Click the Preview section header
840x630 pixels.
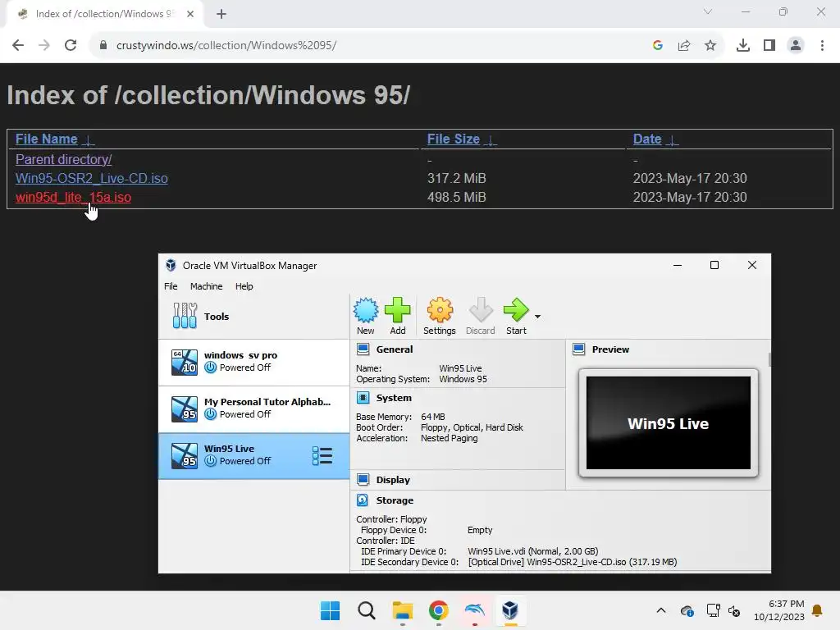pyautogui.click(x=610, y=349)
